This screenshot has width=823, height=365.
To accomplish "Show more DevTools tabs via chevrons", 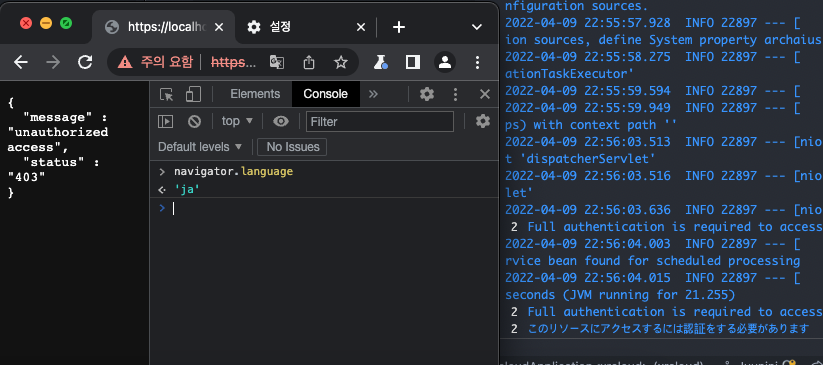I will [x=373, y=94].
